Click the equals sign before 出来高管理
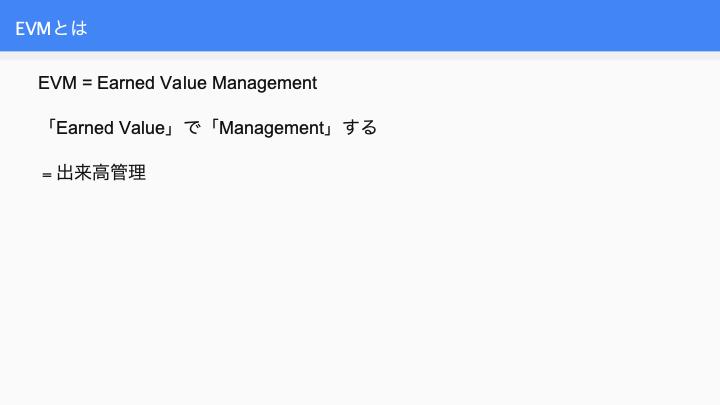The height and width of the screenshot is (405, 720). pos(46,175)
